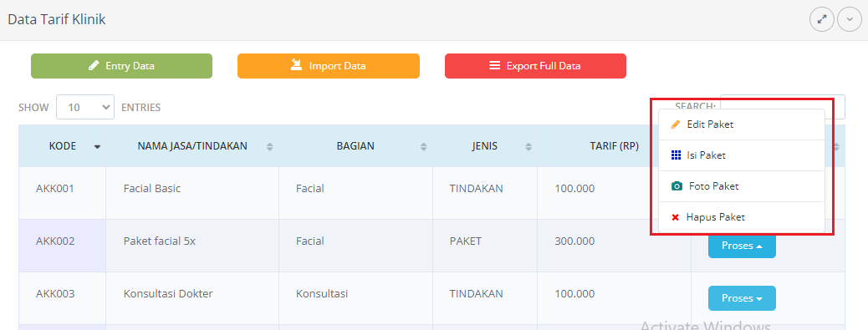Click the pencil icon on Entry Data

pyautogui.click(x=94, y=66)
